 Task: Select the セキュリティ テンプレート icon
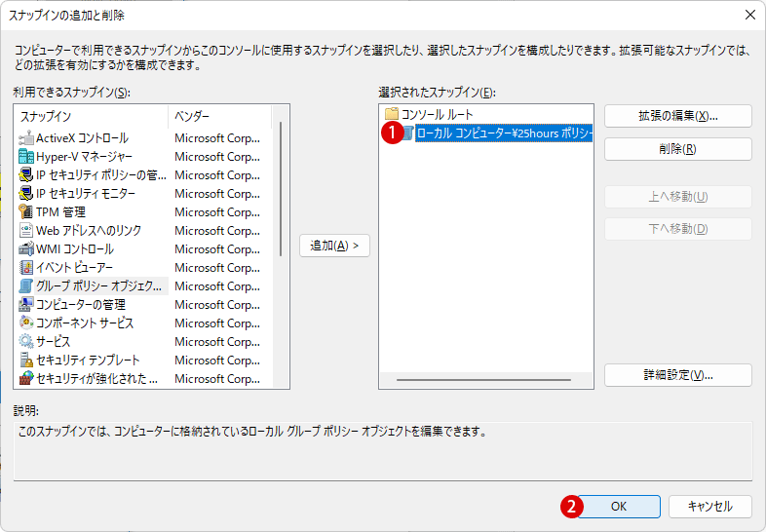26,361
